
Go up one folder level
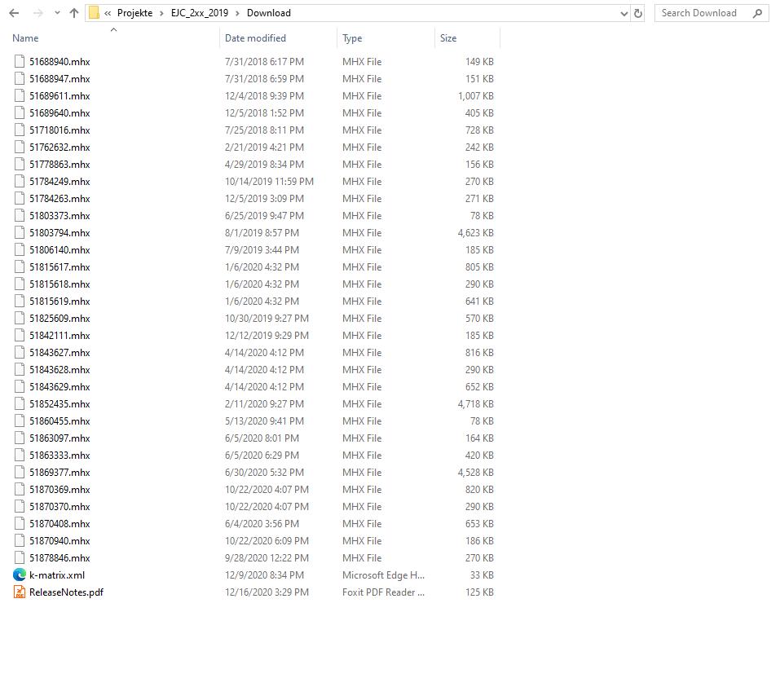point(74,13)
